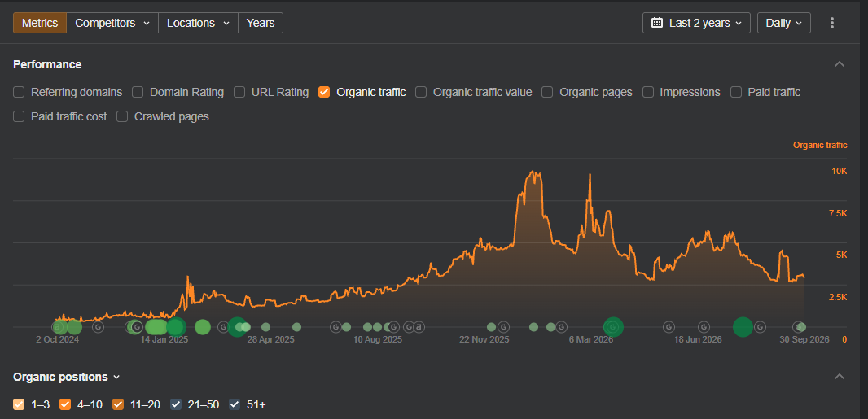Click the 'a' marker above 2 Oct 2024 label
This screenshot has height=419, width=868.
tap(56, 327)
